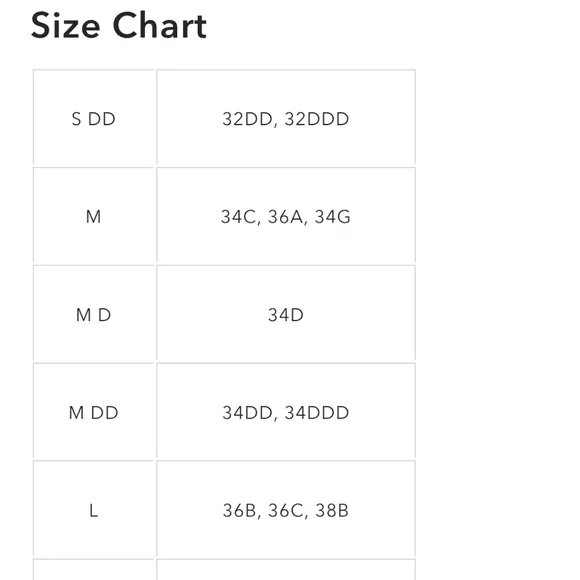
Task: Click the 36B, 36C, 38B cell
Action: [x=286, y=510]
